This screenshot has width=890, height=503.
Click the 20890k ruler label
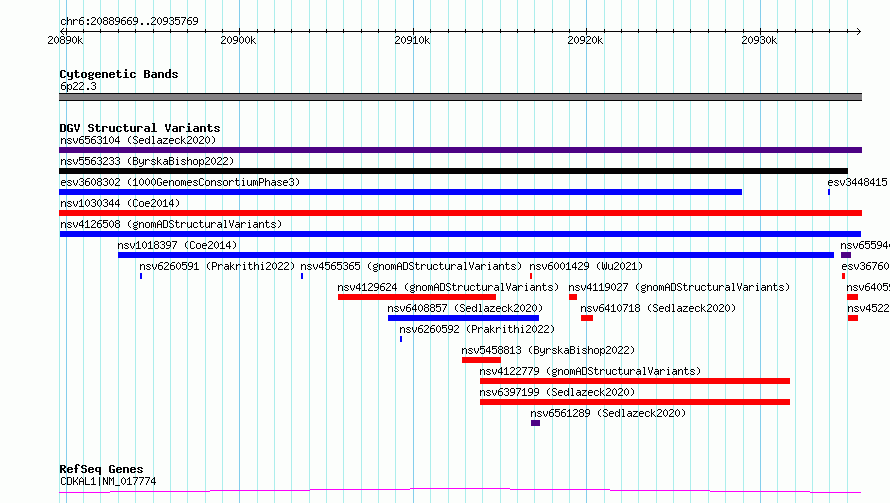pos(65,40)
